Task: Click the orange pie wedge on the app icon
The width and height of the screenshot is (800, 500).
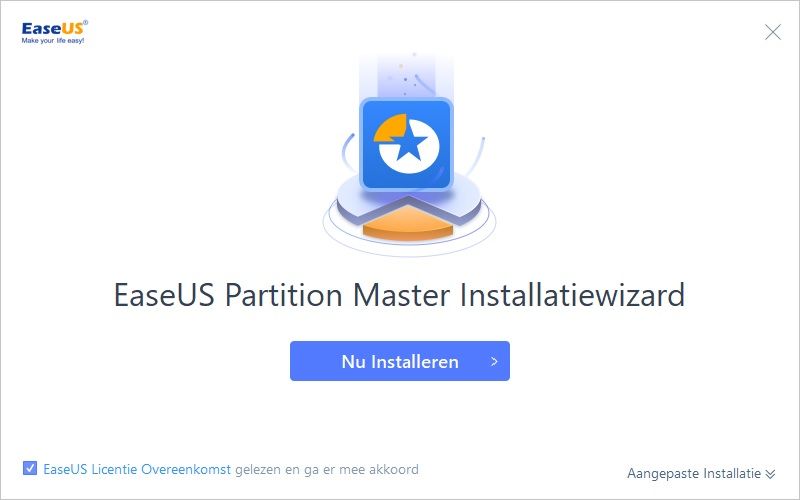Action: tap(390, 128)
